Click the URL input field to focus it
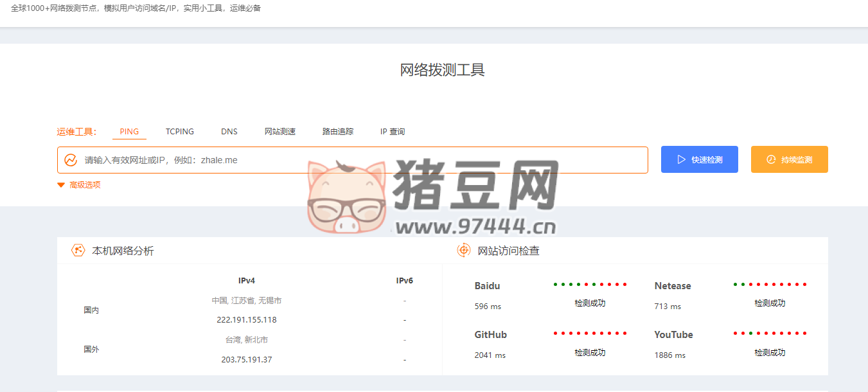868x392 pixels. click(321, 159)
